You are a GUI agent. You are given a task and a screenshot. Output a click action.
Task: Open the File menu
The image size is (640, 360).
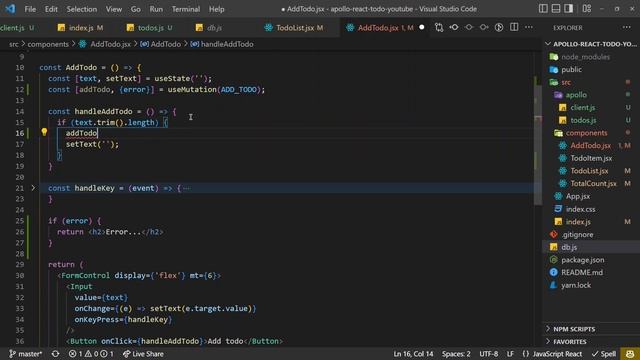tap(30, 9)
